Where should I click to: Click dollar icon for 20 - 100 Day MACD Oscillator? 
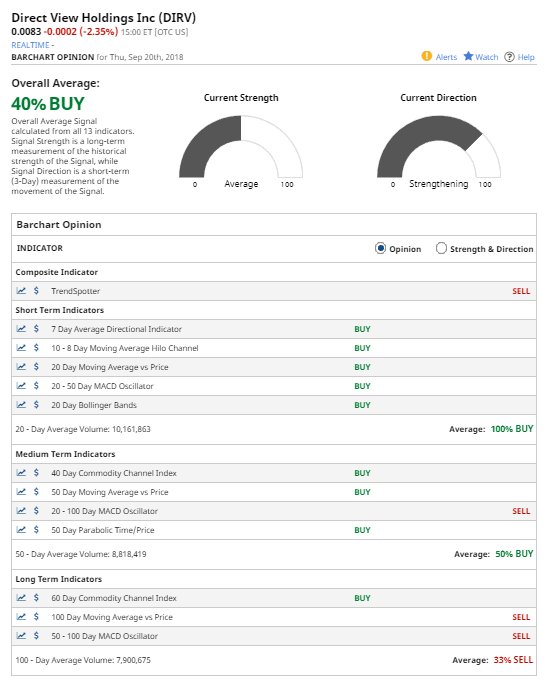tap(36, 511)
